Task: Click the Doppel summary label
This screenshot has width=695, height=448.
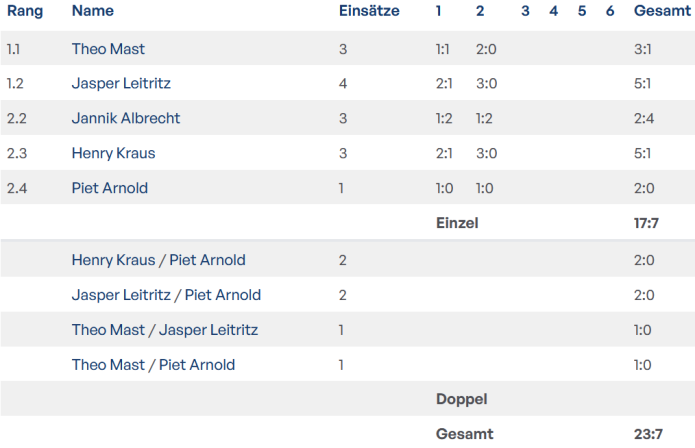Action: point(461,399)
